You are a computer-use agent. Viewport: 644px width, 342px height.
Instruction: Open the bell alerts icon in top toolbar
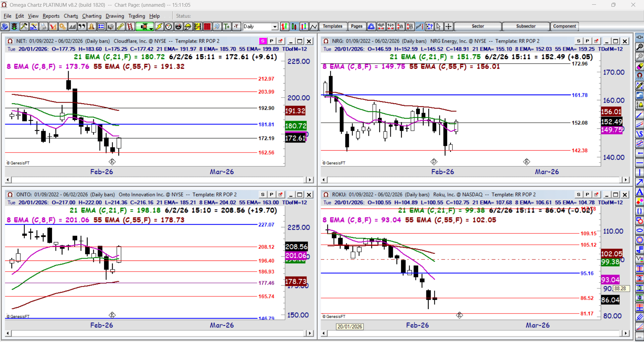pyautogui.click(x=91, y=26)
